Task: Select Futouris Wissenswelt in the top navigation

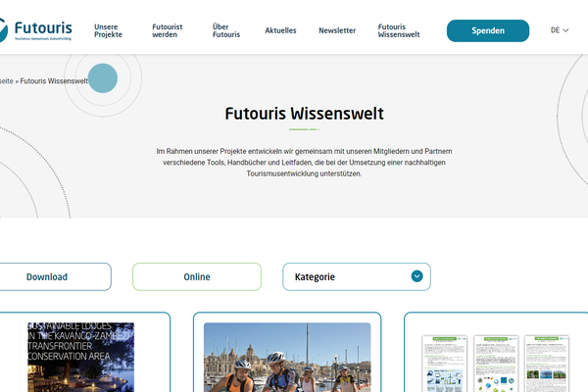Action: pyautogui.click(x=399, y=30)
